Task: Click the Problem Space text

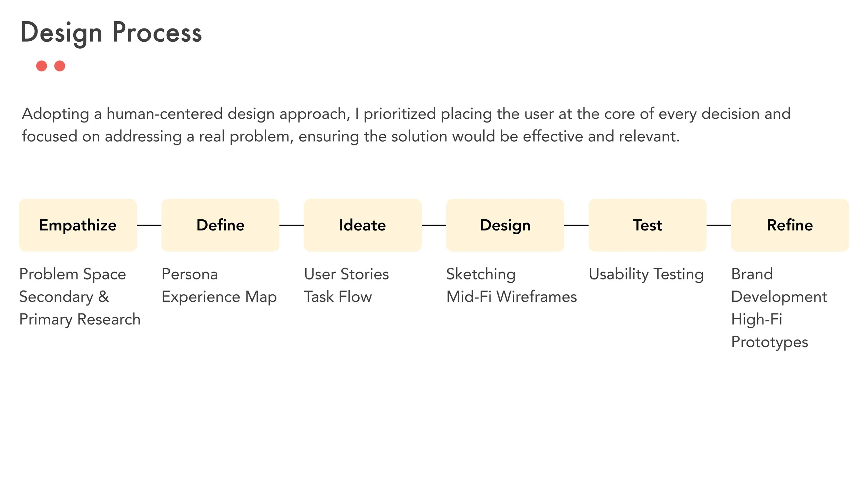Action: [x=73, y=274]
